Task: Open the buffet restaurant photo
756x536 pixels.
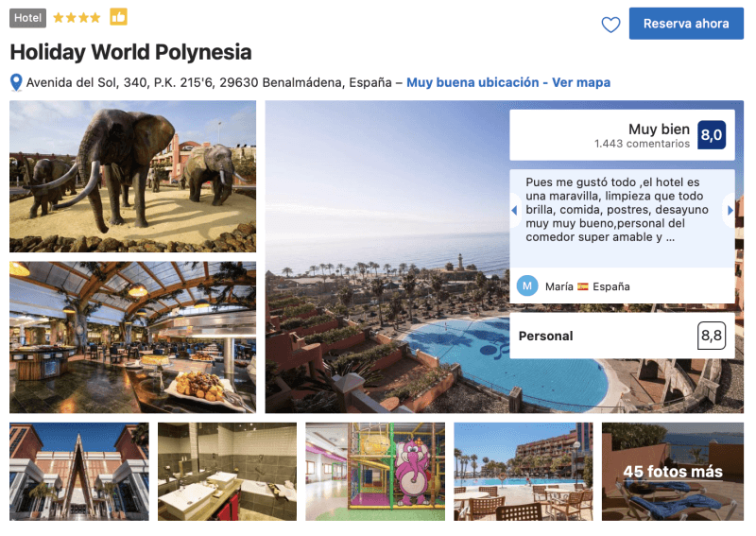Action: pyautogui.click(x=132, y=337)
